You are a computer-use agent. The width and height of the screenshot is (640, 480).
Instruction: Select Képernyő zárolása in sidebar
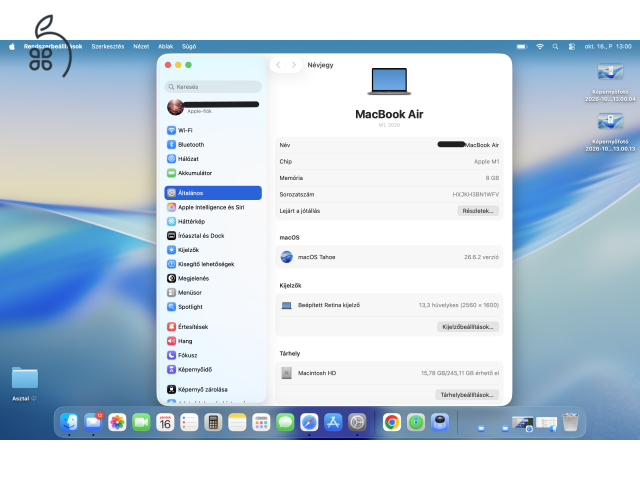coord(213,389)
